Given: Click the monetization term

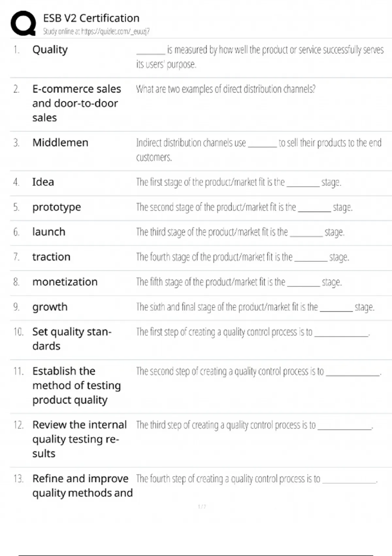Looking at the screenshot, I should [x=65, y=282].
